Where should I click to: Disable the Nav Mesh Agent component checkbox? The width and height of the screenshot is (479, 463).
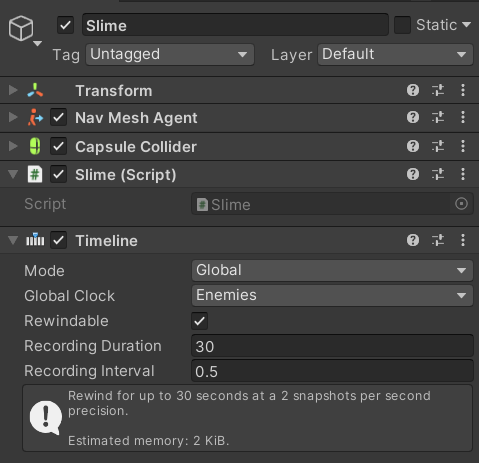coord(58,117)
